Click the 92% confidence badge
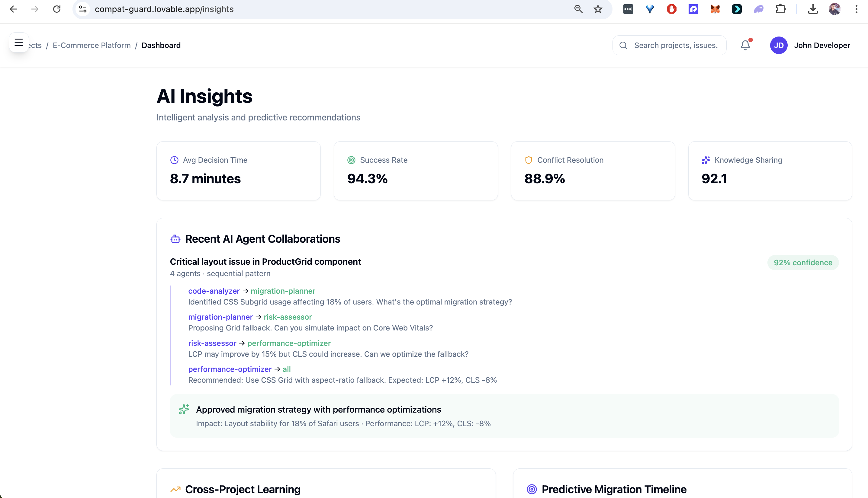Screen dimensions: 868x498 [803, 263]
